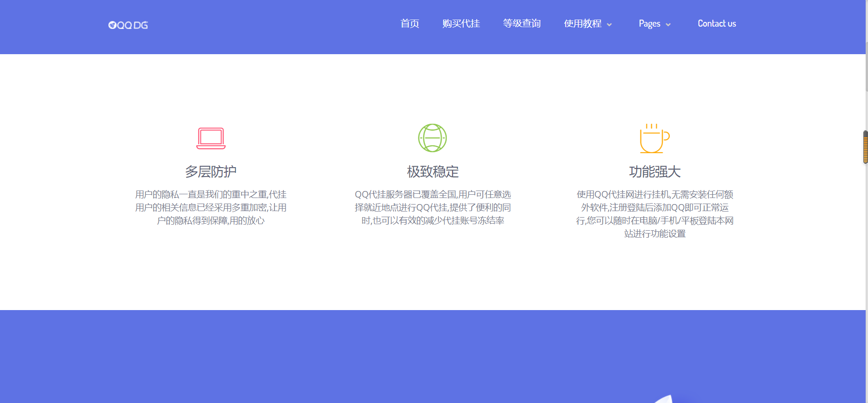Click the white shape at the page bottom

click(665, 399)
